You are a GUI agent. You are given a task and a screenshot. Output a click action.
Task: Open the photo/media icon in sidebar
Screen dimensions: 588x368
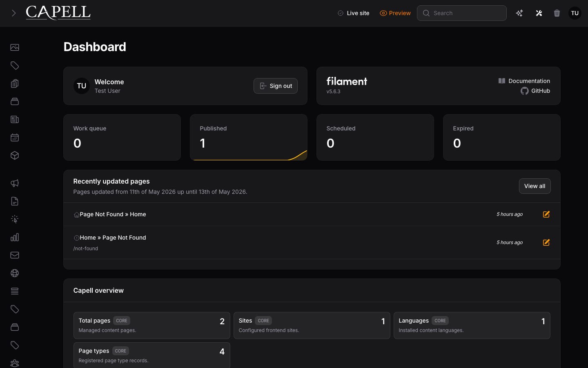pos(15,47)
